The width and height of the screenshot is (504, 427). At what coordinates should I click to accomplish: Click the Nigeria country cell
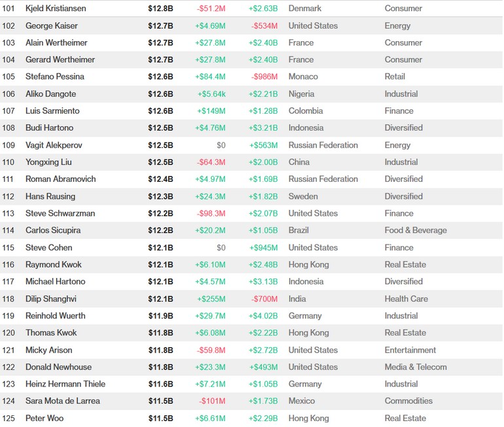point(301,94)
